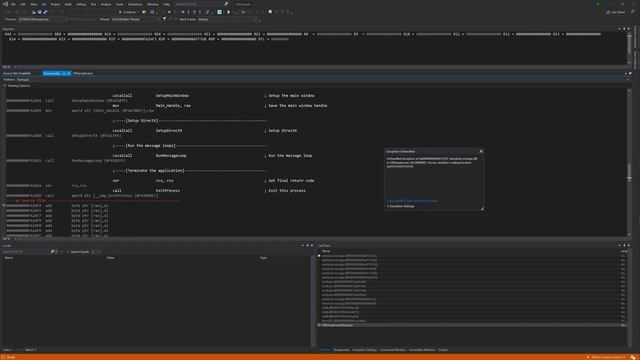640x360 pixels.
Task: Open the Tools menu
Action: pyautogui.click(x=120, y=4)
